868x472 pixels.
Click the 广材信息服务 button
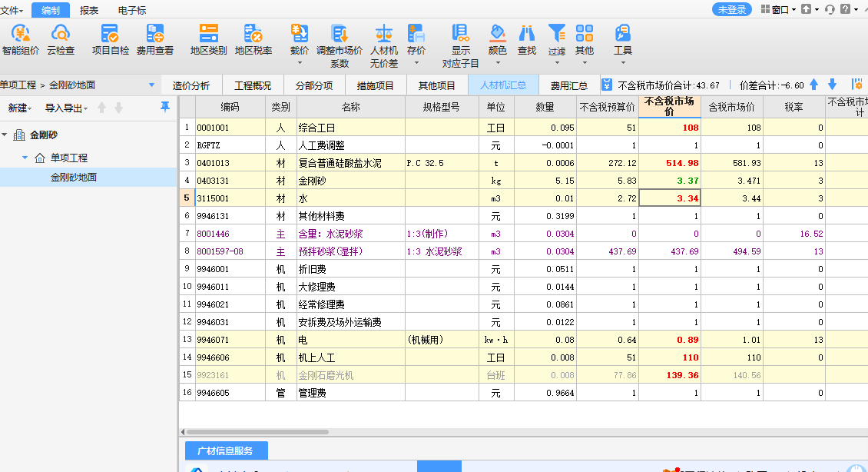226,451
